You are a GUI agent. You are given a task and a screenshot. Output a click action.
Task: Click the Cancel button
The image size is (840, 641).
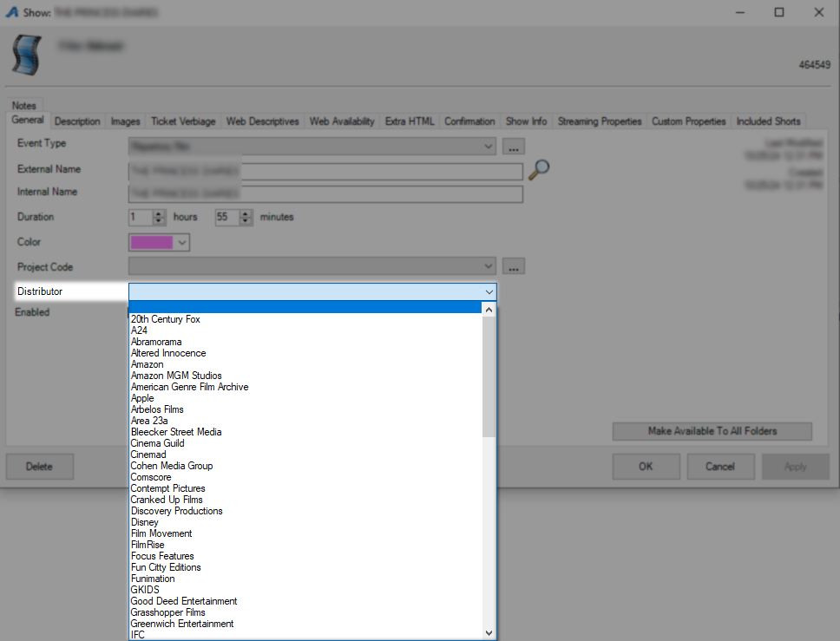[x=720, y=467]
